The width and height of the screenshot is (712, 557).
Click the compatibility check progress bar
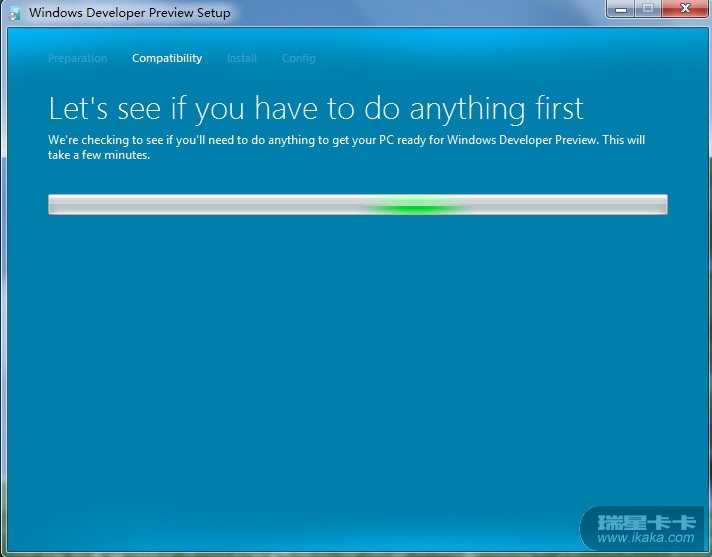pos(358,204)
